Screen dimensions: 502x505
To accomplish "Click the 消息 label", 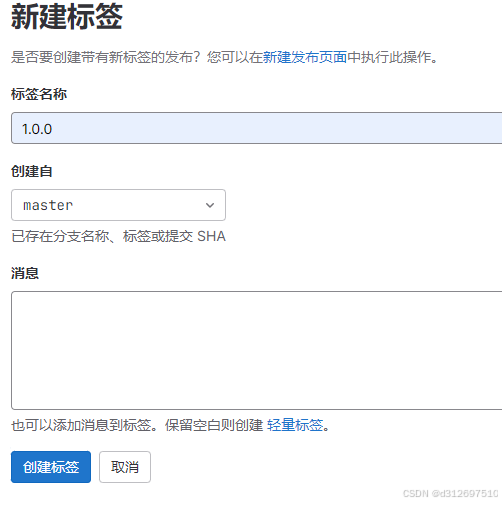I will tap(25, 273).
